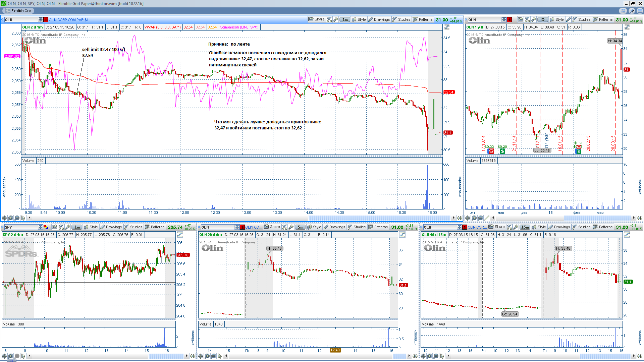The width and height of the screenshot is (644, 362).
Task: Click share icon in SPY chart toolbar
Action: click(55, 227)
